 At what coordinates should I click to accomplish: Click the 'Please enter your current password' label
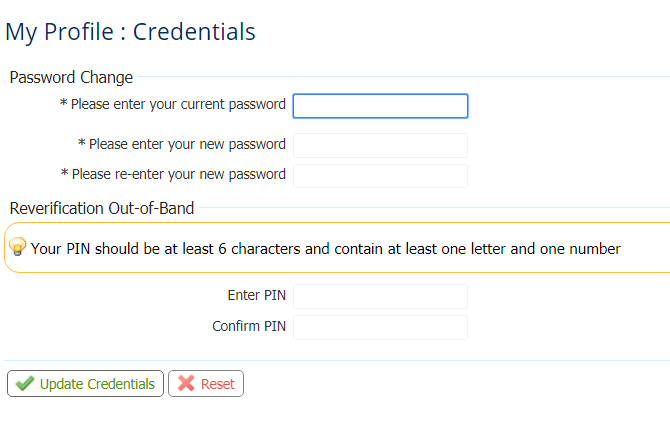coord(178,104)
